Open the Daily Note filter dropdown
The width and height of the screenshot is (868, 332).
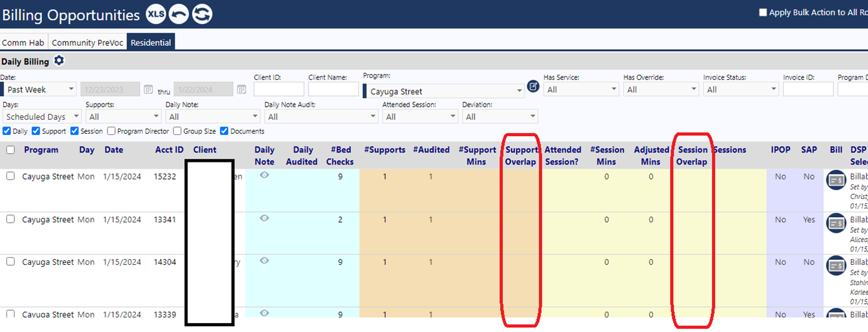click(213, 117)
